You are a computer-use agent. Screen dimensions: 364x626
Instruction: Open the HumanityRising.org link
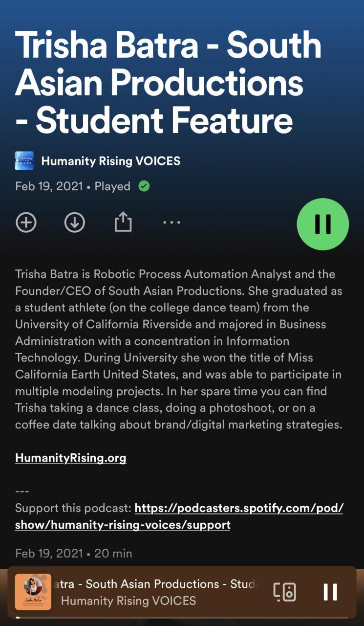pyautogui.click(x=71, y=458)
